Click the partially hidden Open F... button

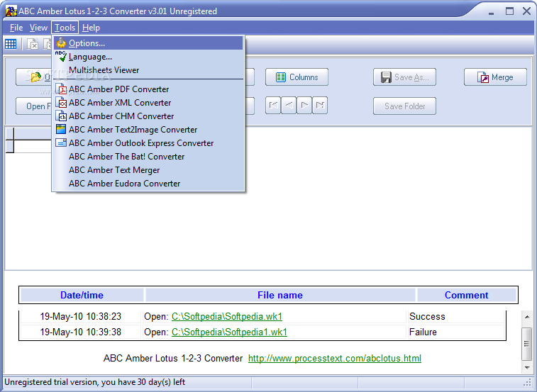(x=33, y=106)
